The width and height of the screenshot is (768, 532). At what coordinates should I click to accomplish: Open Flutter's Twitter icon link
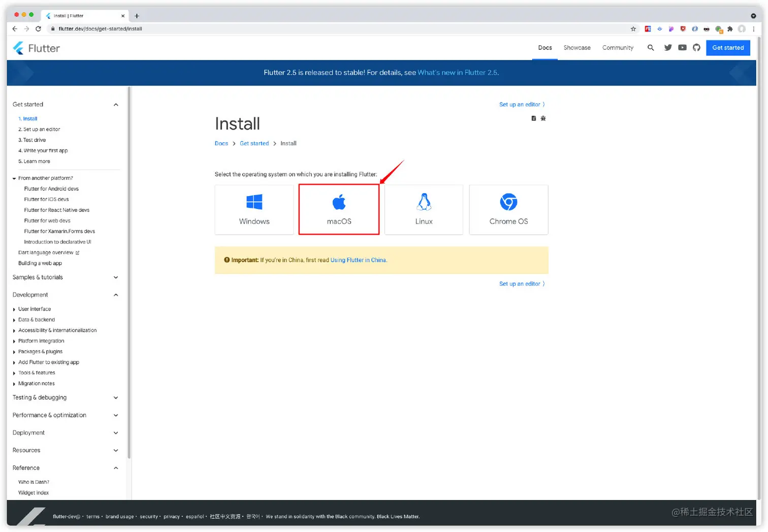[668, 48]
